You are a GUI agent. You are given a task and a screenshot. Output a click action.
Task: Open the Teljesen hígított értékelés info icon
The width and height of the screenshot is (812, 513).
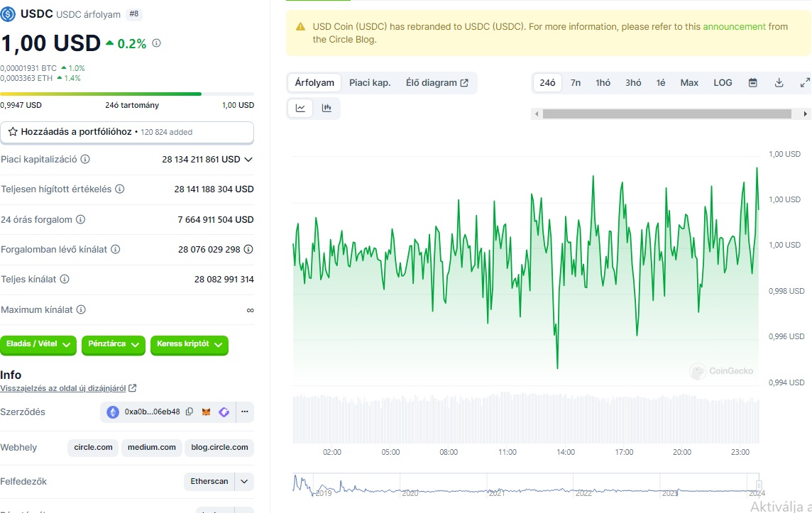tap(120, 189)
